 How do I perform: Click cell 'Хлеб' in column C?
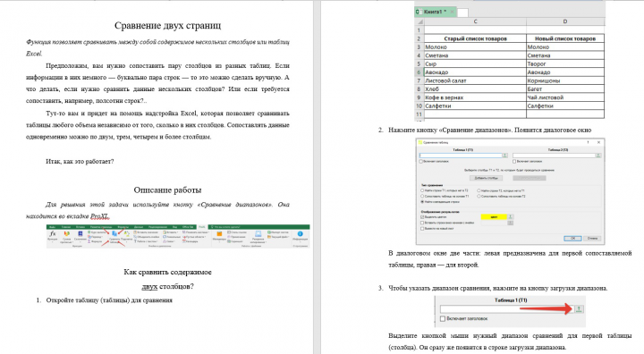475,89
